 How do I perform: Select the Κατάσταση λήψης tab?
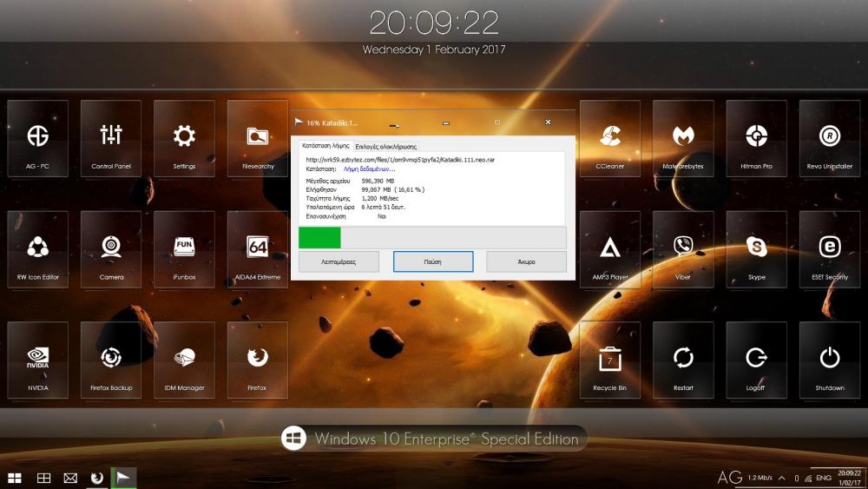324,146
